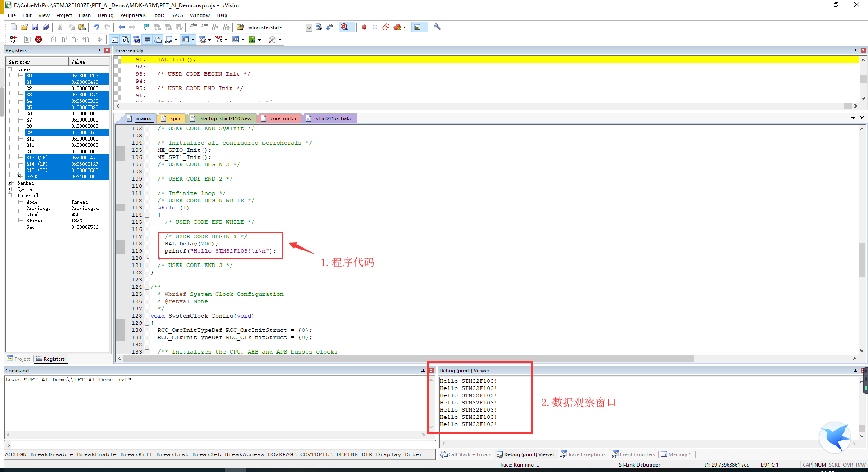Click the New file icon
This screenshot has height=472, width=868.
coord(14,27)
